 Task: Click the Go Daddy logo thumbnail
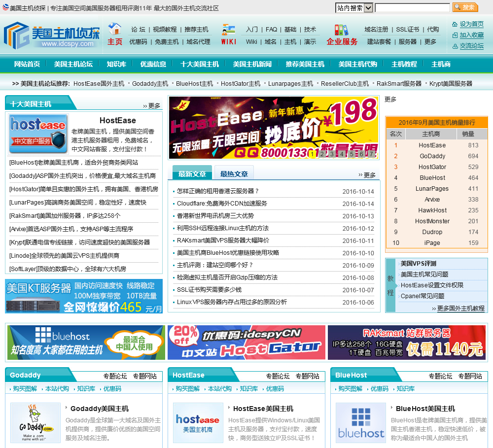coord(35,422)
